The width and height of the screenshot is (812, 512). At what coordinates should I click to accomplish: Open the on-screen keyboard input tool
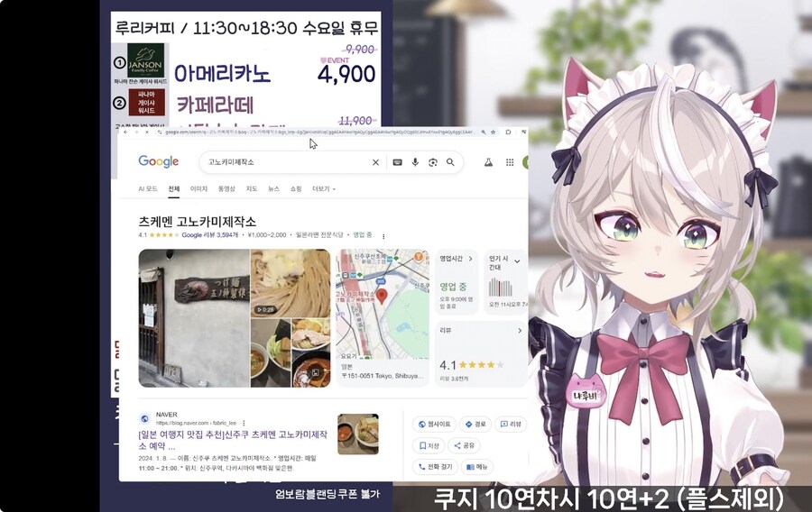(x=397, y=162)
